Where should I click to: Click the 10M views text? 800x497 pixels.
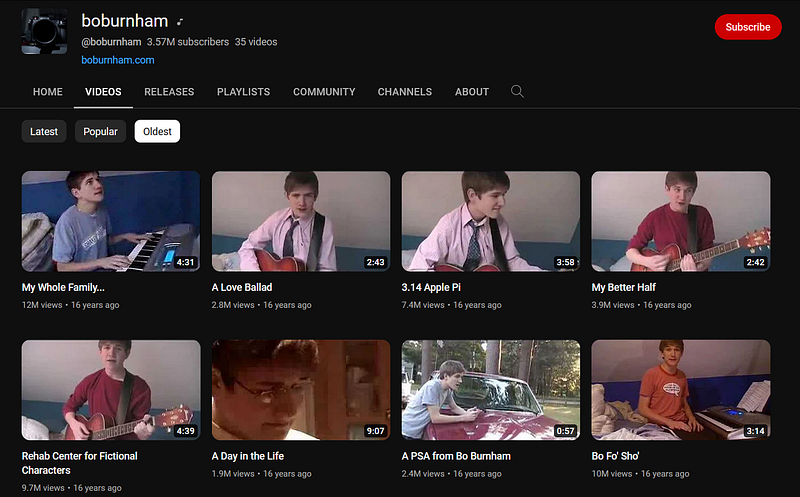coord(612,474)
